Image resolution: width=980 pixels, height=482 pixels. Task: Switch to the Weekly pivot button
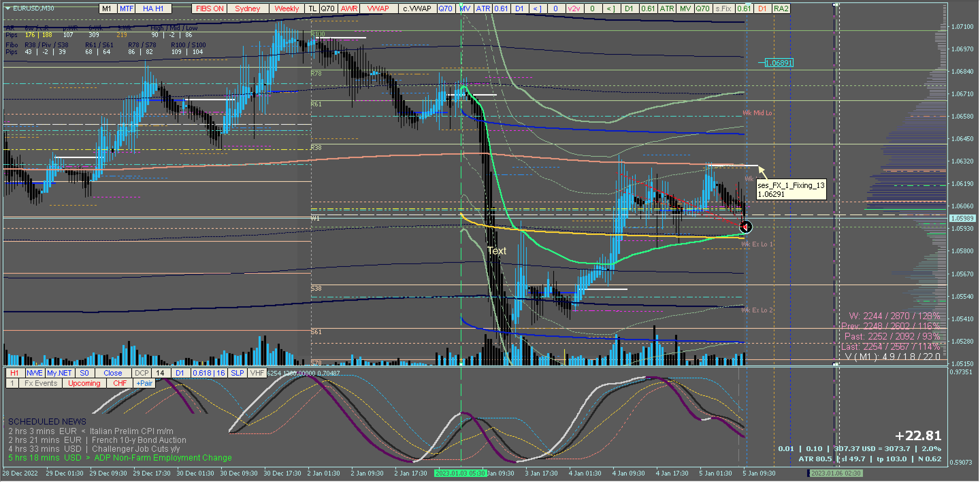tap(287, 8)
